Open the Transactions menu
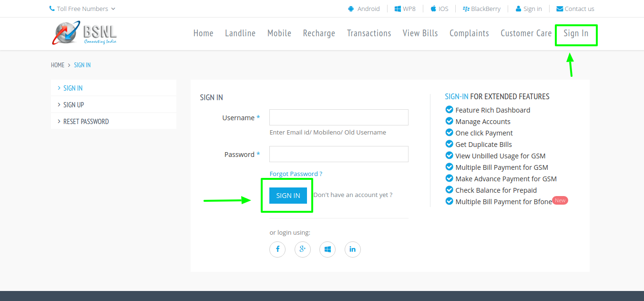644x301 pixels. [369, 33]
